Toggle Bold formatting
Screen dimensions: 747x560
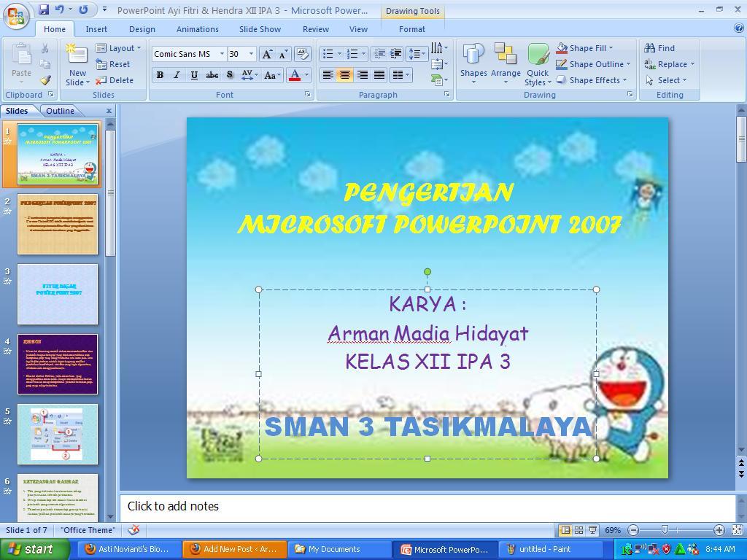[x=160, y=75]
